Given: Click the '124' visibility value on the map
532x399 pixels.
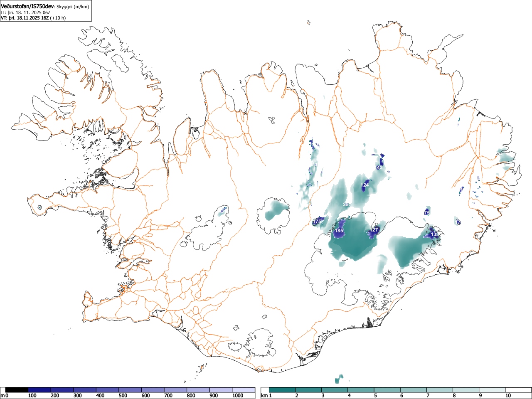Looking at the screenshot, I should tap(365, 185).
